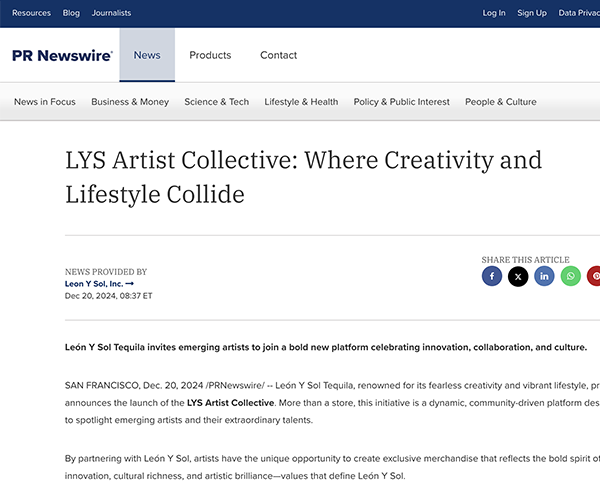
Task: Open Leon Y Sol, Inc. provider link
Action: tap(99, 283)
